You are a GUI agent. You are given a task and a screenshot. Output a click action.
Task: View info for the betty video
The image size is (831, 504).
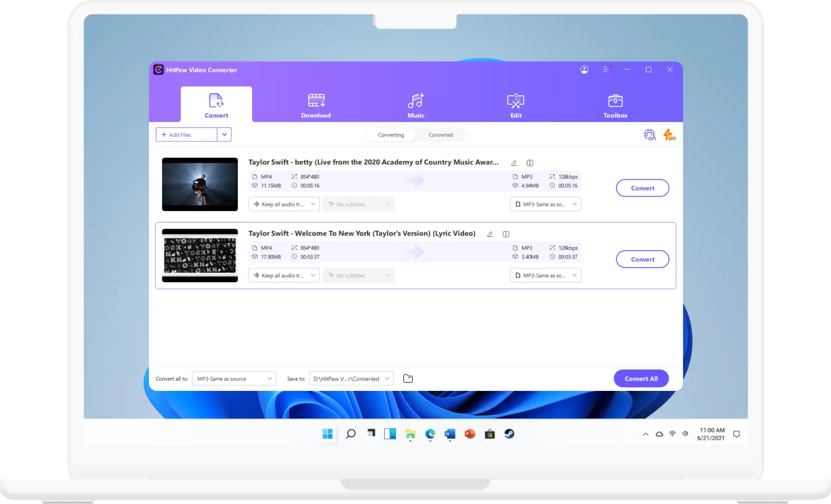(x=530, y=163)
